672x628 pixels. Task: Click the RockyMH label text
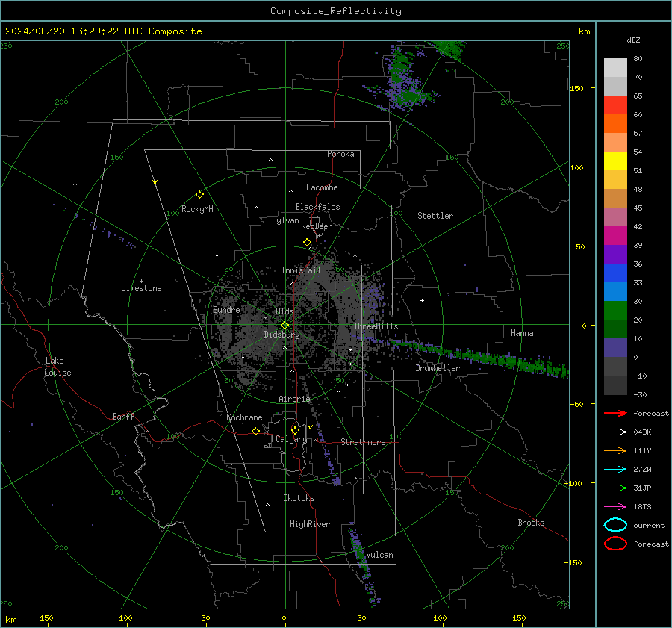point(197,209)
